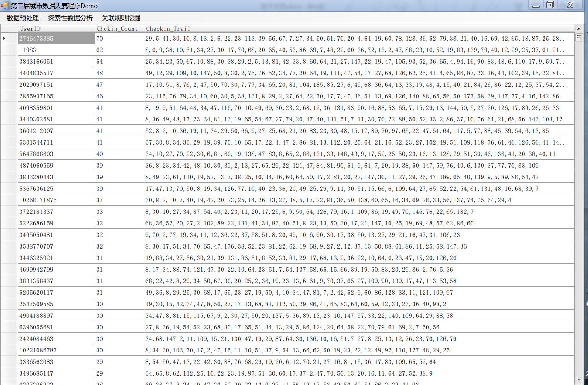Open the 探索性数据分析 menu
This screenshot has width=588, height=385.
coord(70,18)
